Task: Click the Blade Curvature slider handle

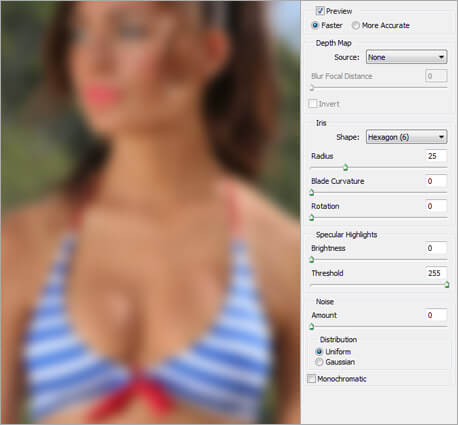Action: click(312, 192)
